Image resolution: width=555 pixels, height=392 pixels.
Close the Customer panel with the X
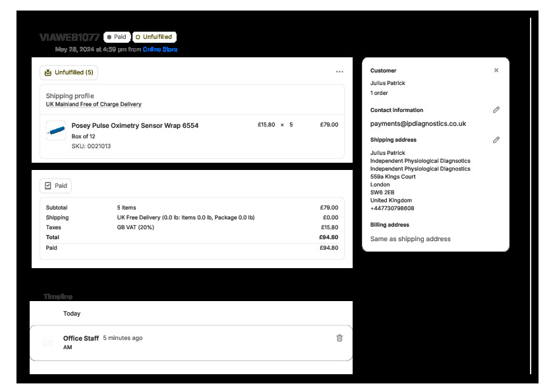coord(496,70)
